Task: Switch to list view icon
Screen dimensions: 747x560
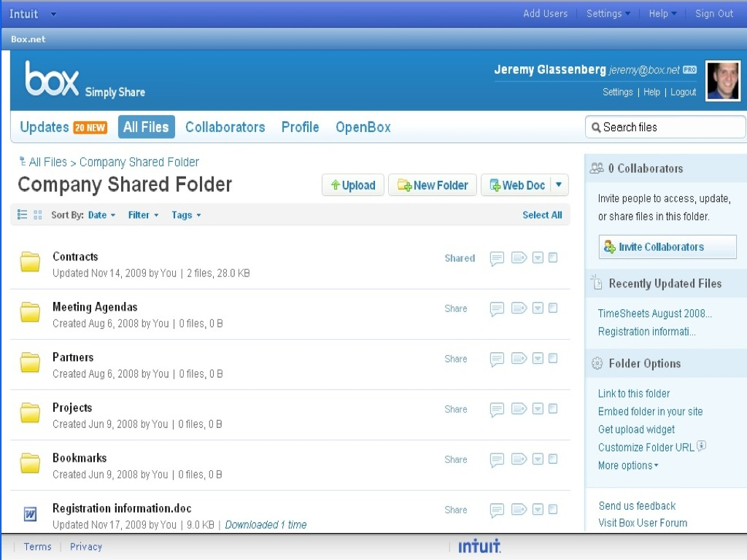Action: [22, 215]
